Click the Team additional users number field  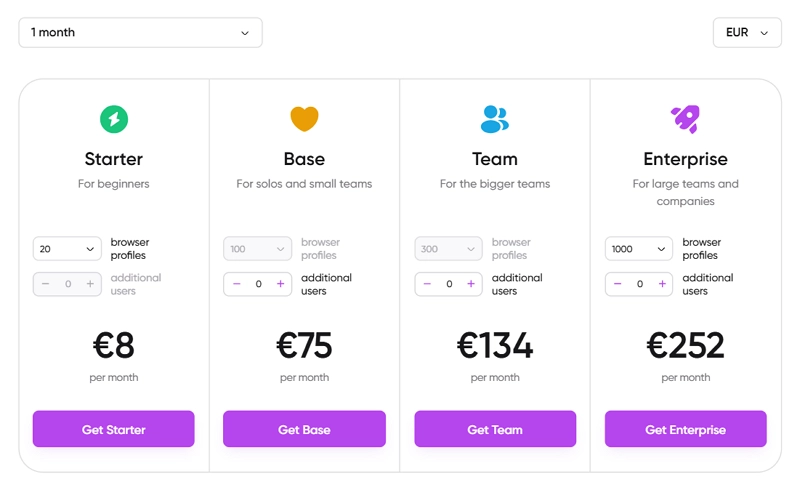coord(449,284)
